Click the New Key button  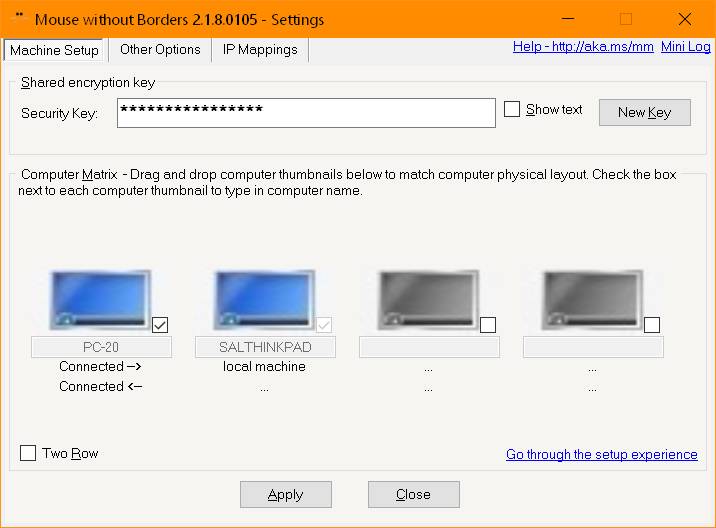(644, 112)
